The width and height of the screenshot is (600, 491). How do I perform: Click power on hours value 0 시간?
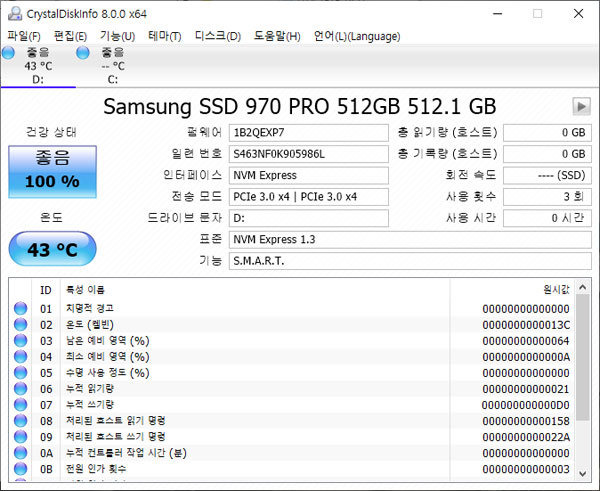click(x=547, y=218)
